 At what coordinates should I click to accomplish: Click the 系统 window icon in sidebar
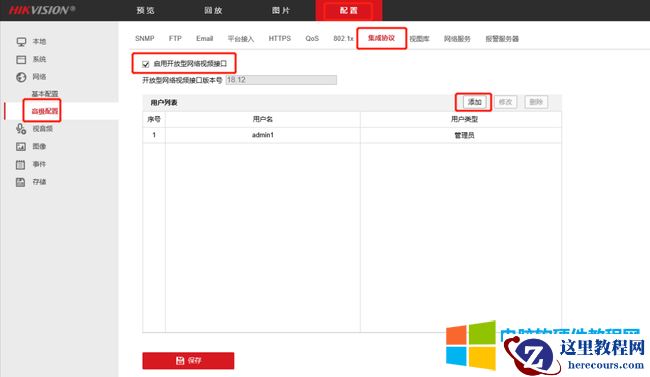[x=21, y=59]
